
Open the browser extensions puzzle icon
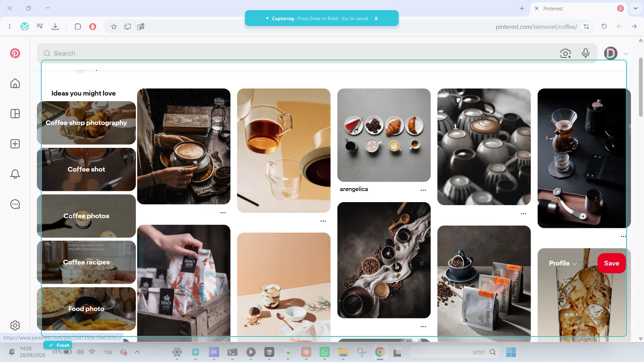(x=78, y=26)
